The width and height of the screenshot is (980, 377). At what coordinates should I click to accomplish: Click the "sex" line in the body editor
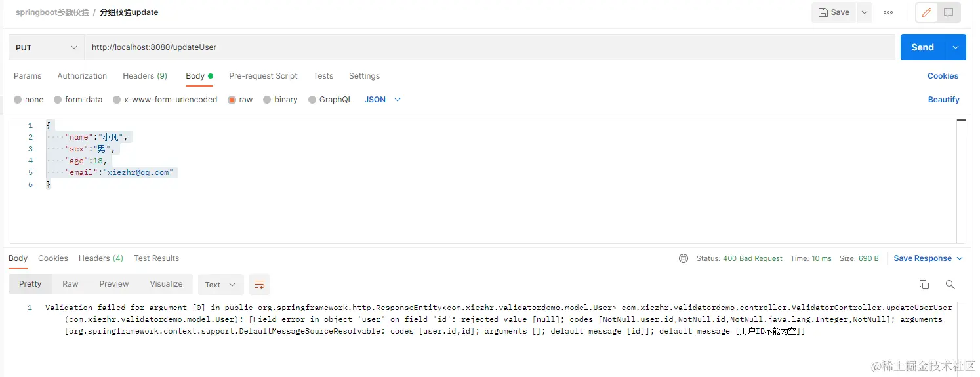pyautogui.click(x=90, y=149)
